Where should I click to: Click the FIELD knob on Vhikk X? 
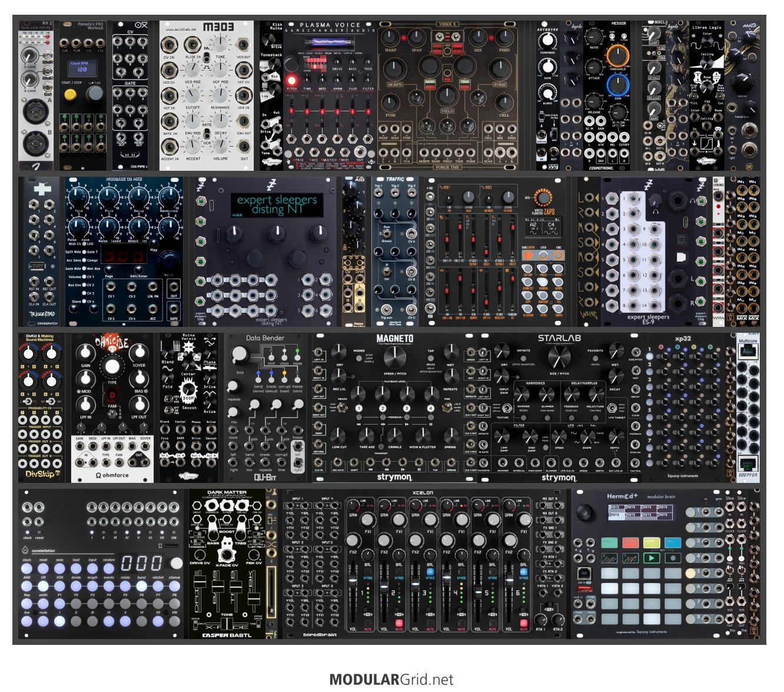tap(447, 95)
